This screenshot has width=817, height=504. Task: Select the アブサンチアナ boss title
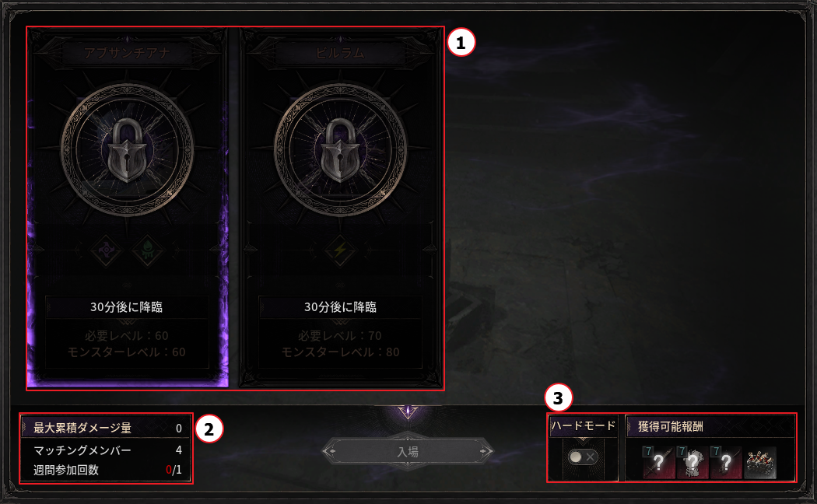point(127,53)
